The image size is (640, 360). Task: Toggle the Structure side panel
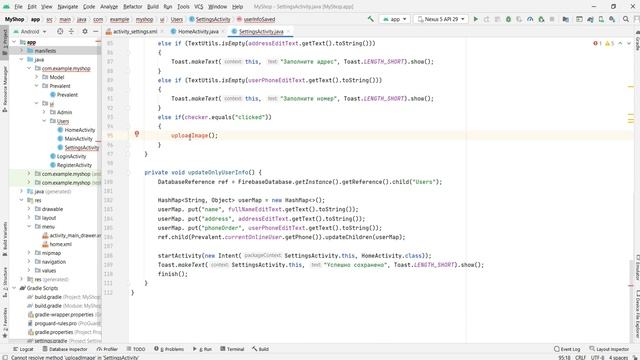[4, 282]
